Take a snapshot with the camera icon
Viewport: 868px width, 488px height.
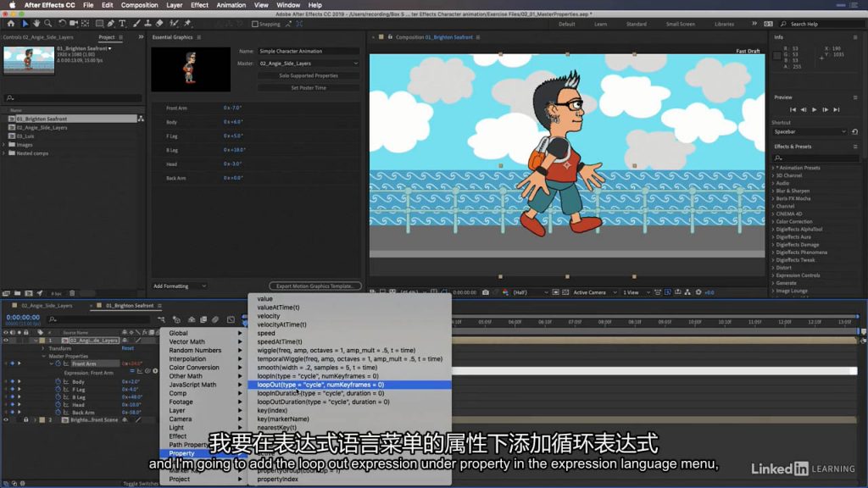[x=486, y=292]
